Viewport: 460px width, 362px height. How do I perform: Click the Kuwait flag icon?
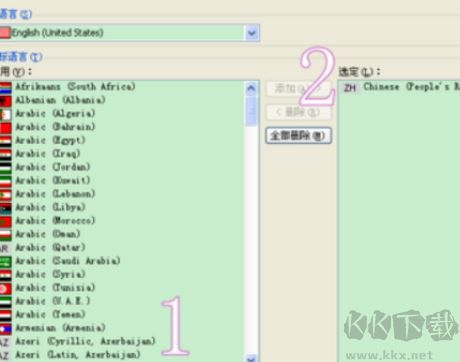click(x=6, y=181)
